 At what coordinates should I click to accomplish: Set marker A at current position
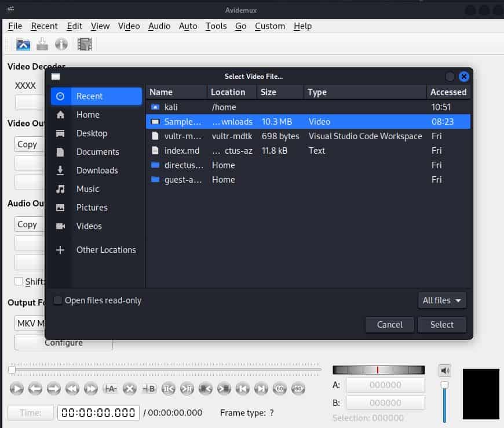(x=111, y=389)
